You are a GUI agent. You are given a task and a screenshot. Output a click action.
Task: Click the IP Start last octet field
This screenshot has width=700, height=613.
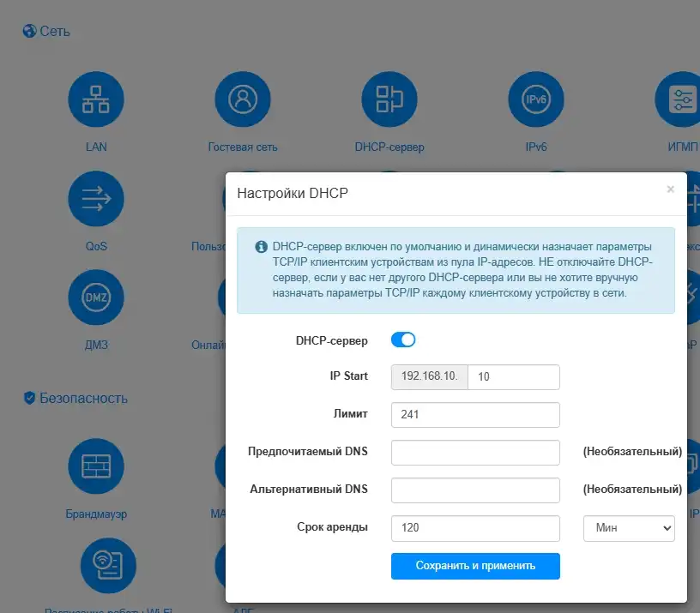pos(513,376)
